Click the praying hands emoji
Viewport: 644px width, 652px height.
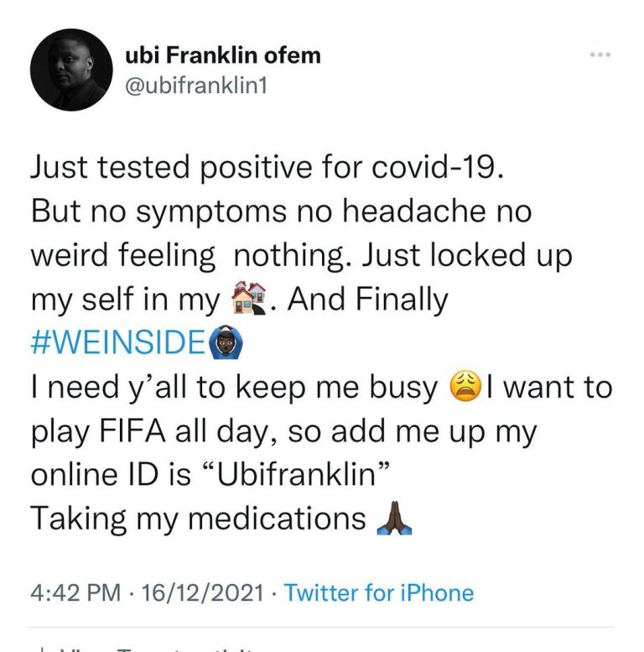(x=389, y=519)
